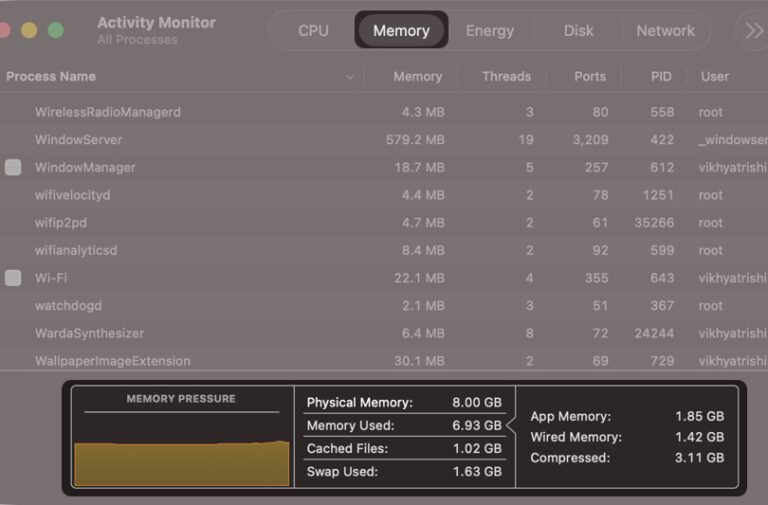Open the Network tab
Screen dimensions: 768x505
[665, 31]
